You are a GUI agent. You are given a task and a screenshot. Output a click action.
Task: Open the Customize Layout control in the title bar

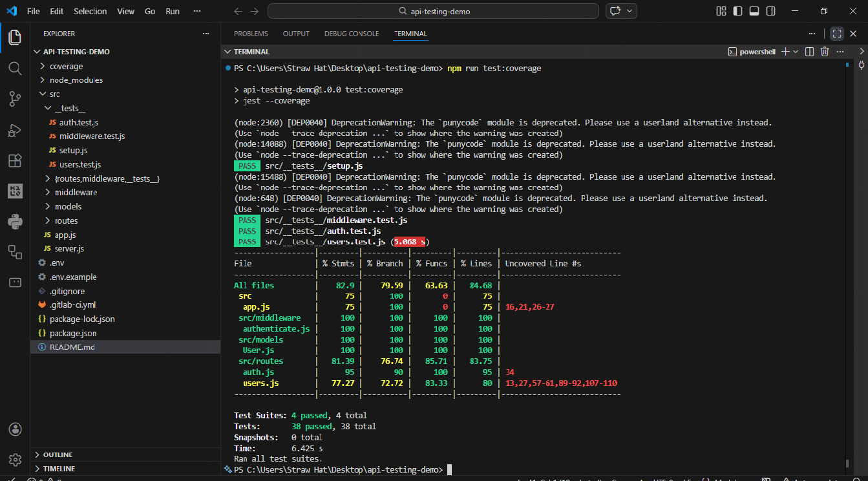pyautogui.click(x=721, y=11)
